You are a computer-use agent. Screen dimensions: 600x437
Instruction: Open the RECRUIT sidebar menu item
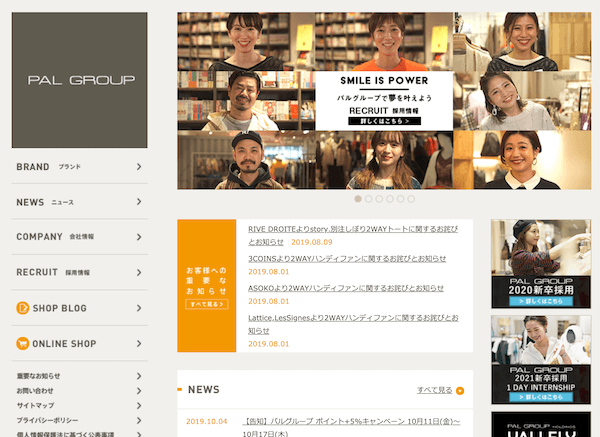coord(80,272)
